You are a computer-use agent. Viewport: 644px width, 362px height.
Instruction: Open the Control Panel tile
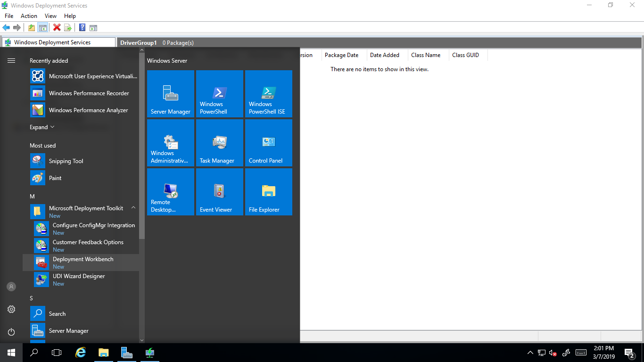269,143
